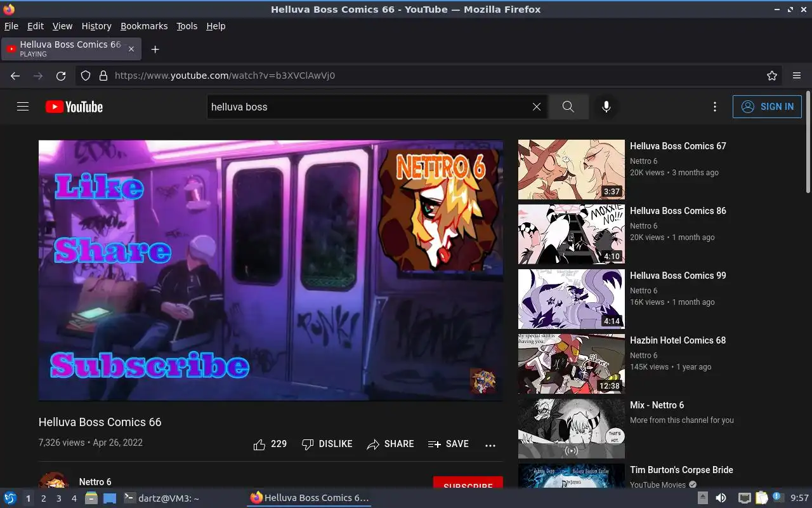Click the magnifying glass search button
Screen dimensions: 812x508
(x=568, y=107)
